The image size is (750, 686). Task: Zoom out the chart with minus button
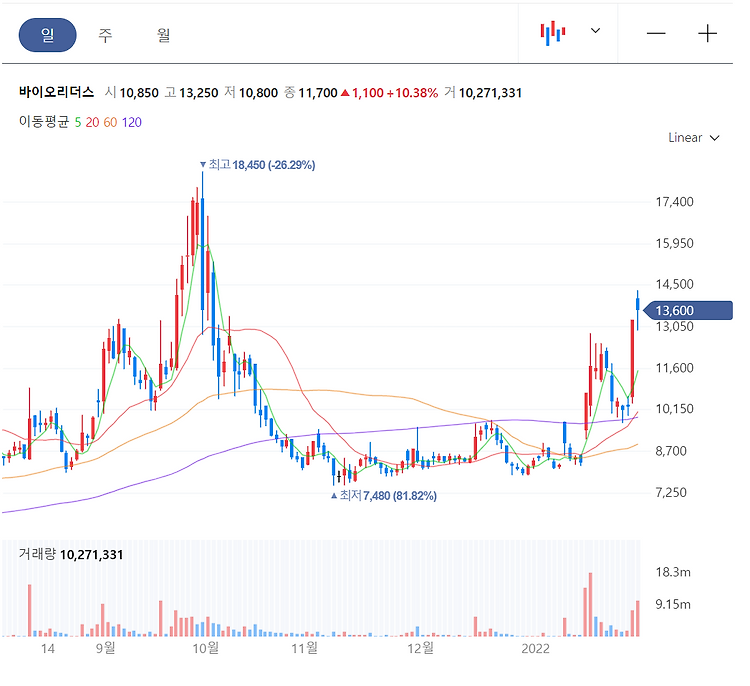656,33
